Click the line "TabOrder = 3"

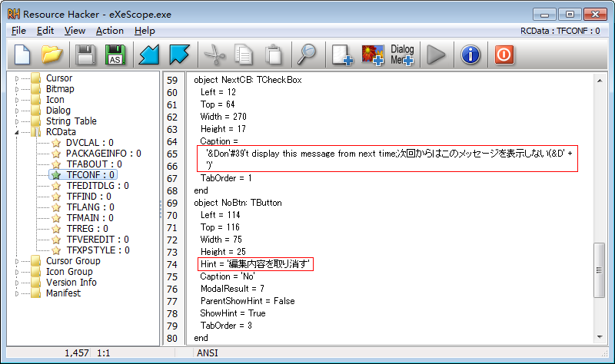coord(226,326)
